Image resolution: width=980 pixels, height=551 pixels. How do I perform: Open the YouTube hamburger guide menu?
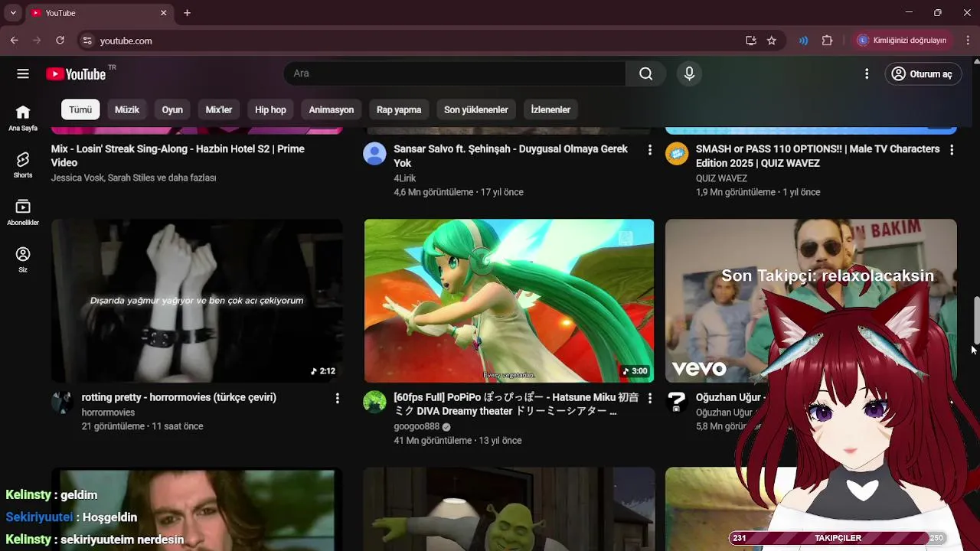coord(23,73)
